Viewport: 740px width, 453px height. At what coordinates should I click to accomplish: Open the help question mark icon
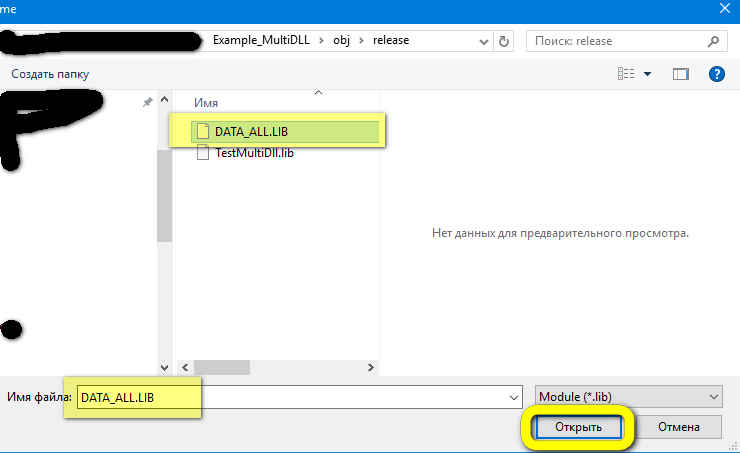(716, 74)
